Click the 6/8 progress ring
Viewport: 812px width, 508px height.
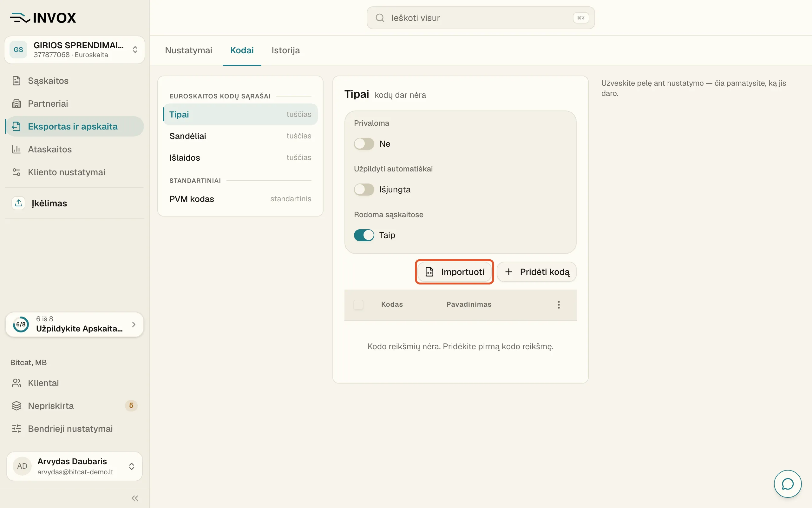pyautogui.click(x=21, y=324)
